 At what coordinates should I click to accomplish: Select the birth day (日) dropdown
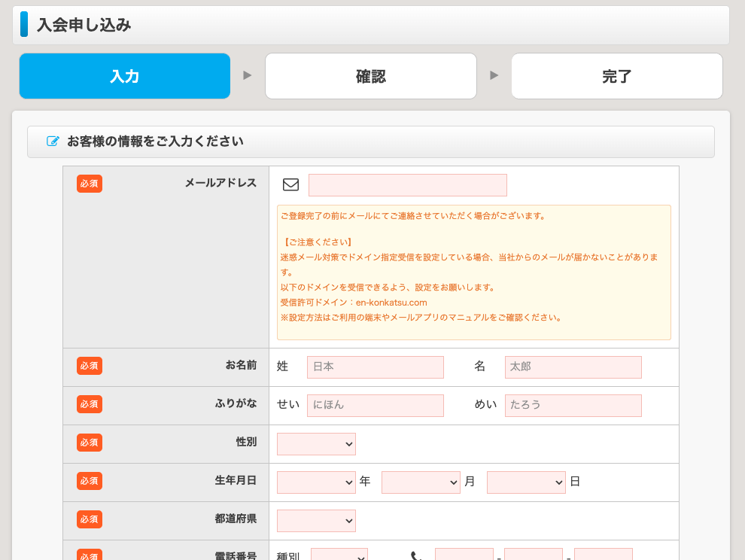526,482
